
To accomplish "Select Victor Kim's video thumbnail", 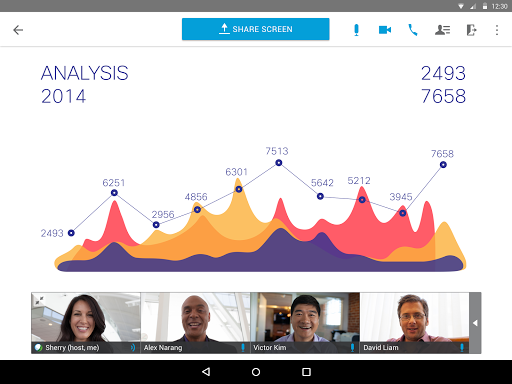I will [305, 323].
